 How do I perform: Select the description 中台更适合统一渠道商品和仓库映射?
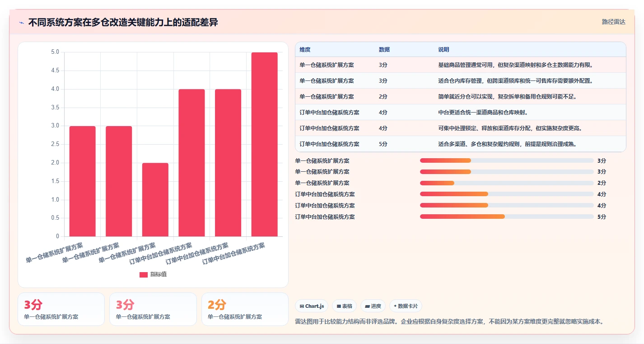click(484, 113)
